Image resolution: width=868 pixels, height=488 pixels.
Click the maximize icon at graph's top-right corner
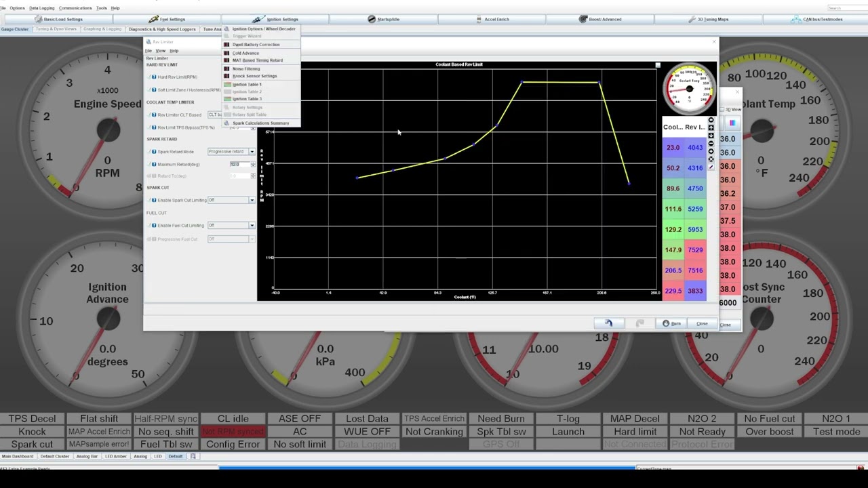click(x=657, y=65)
